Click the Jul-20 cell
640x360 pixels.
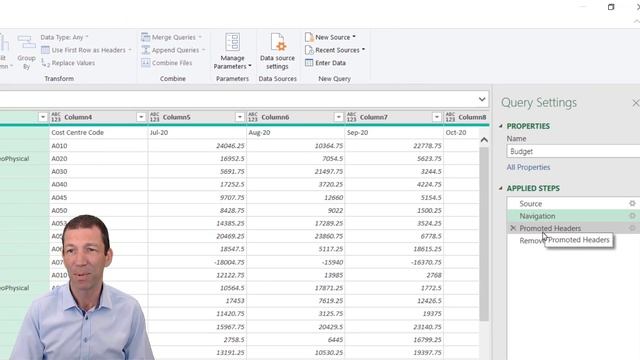pyautogui.click(x=197, y=133)
